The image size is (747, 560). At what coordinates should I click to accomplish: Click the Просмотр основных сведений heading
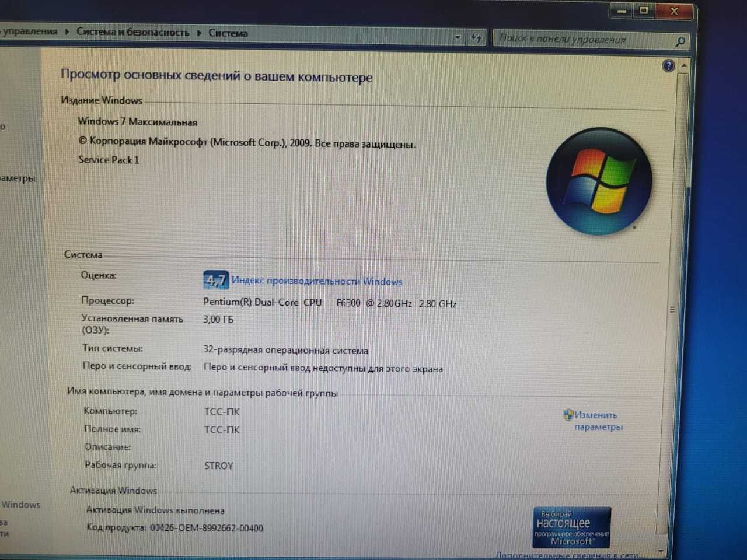tap(217, 76)
